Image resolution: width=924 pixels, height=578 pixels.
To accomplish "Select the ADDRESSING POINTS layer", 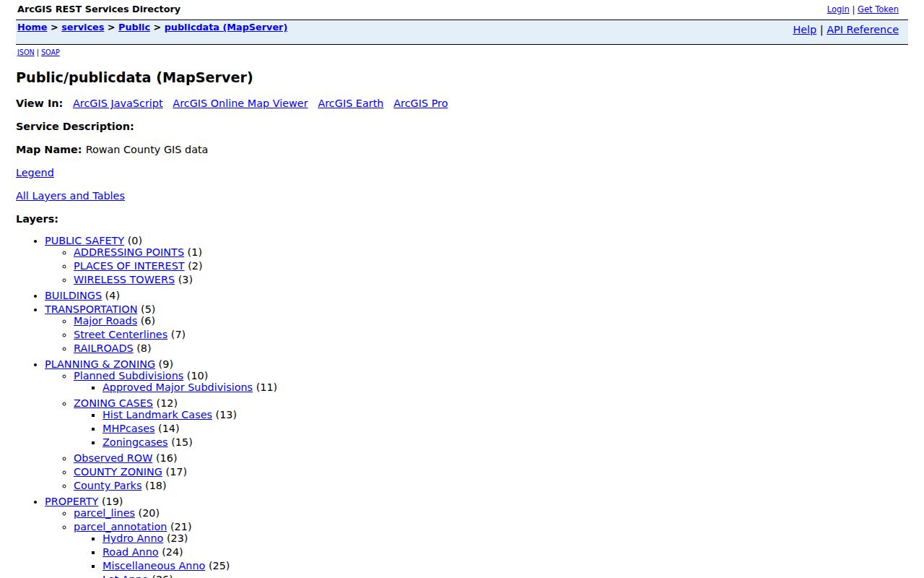I will 128,252.
